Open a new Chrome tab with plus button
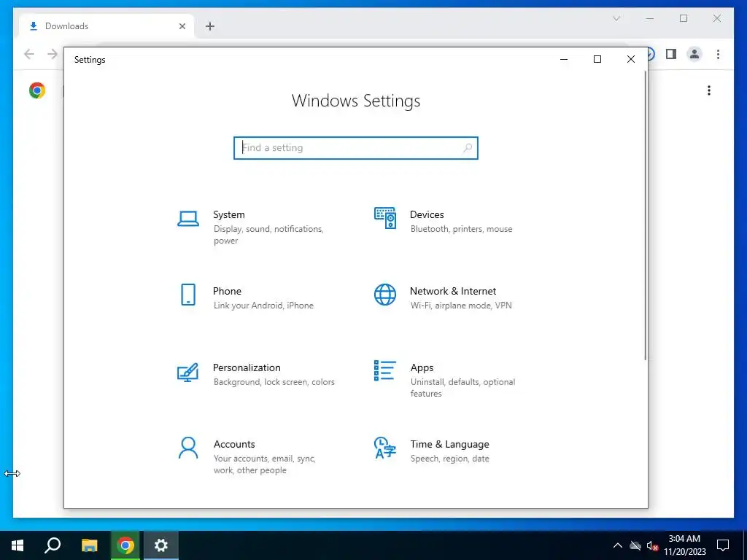747x560 pixels. 210,26
